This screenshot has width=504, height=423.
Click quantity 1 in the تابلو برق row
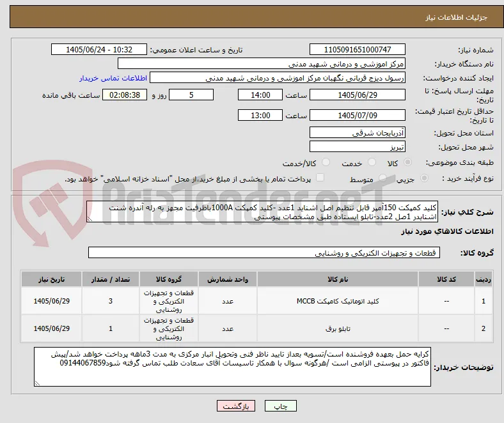(x=111, y=328)
